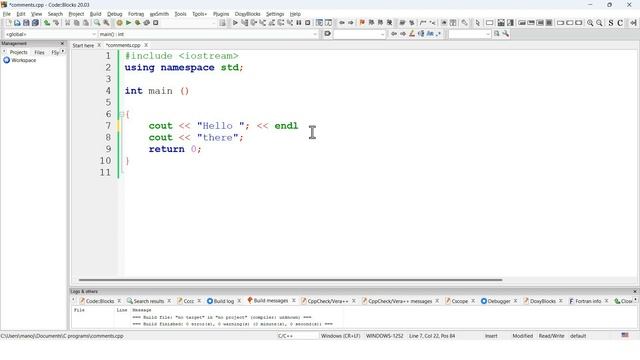This screenshot has width=640, height=360.
Task: Click the Save all files icon
Action: tap(36, 23)
